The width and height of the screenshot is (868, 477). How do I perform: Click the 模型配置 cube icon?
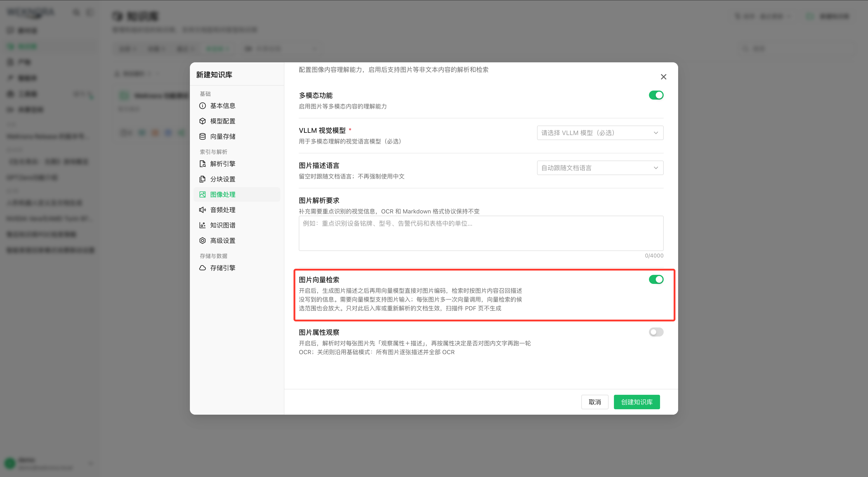(203, 121)
